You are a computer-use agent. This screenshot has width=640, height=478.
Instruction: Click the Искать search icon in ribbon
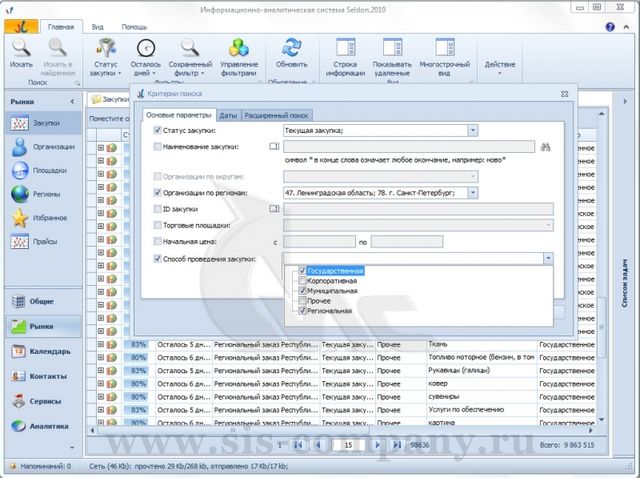click(x=21, y=48)
